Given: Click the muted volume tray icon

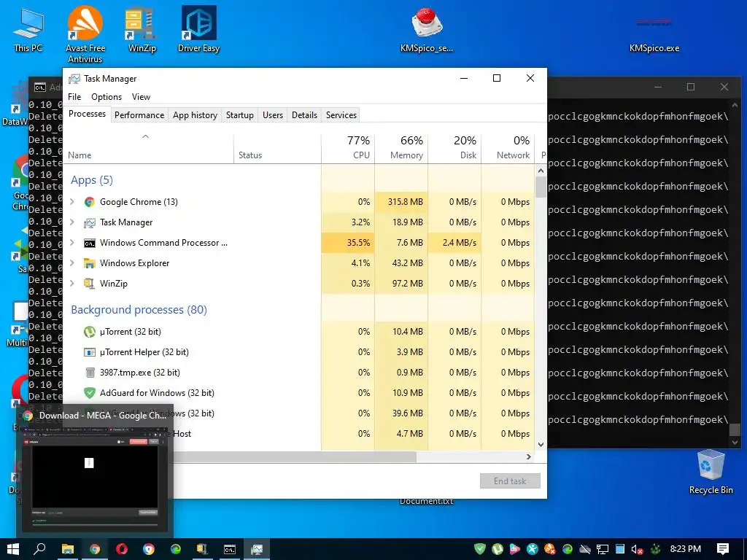Looking at the screenshot, I should 637,549.
